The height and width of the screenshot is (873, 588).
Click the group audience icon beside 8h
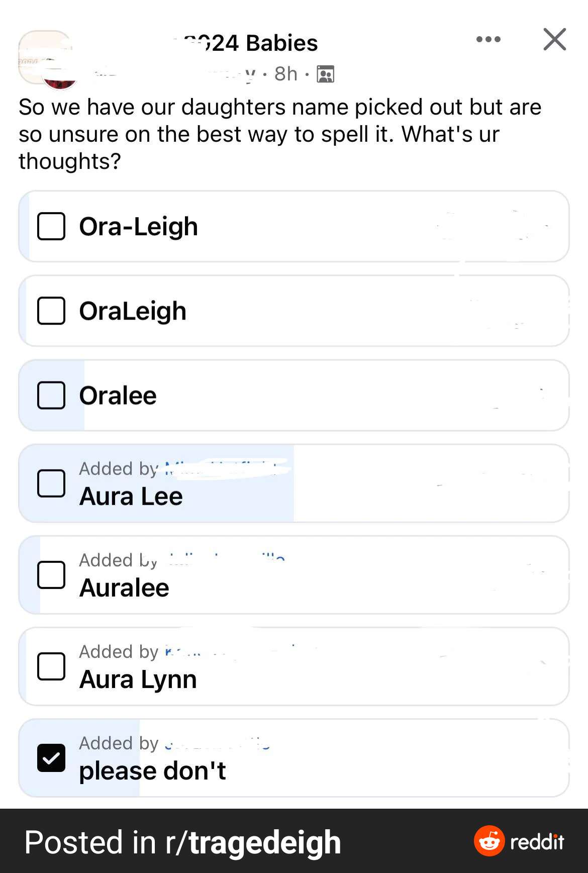point(325,74)
